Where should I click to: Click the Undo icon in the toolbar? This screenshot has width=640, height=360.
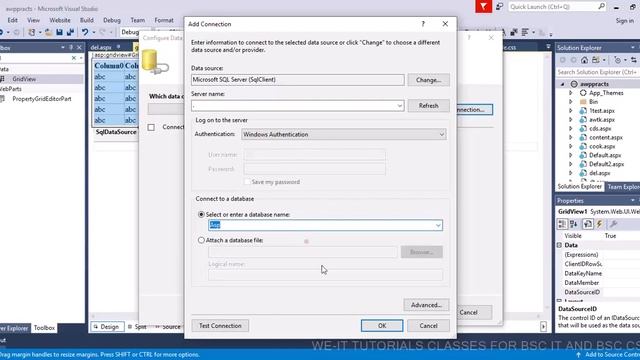point(84,32)
